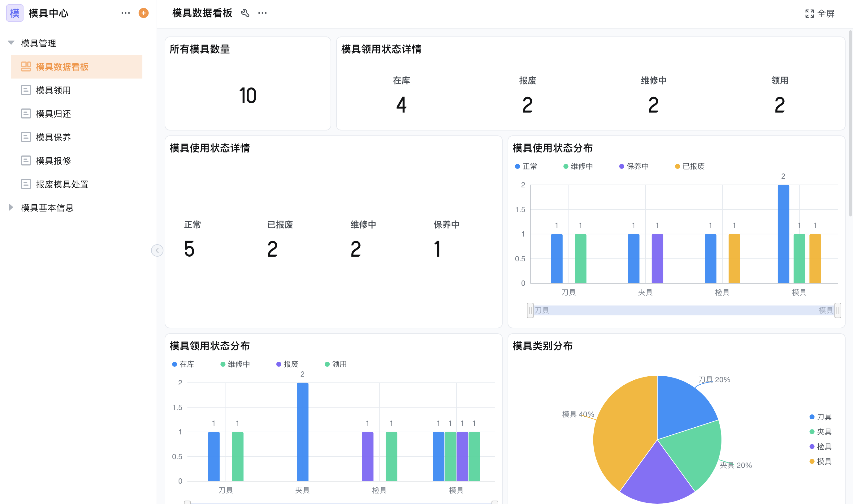Toggle 夹具 legend in the pie chart
The height and width of the screenshot is (504, 853).
(821, 432)
